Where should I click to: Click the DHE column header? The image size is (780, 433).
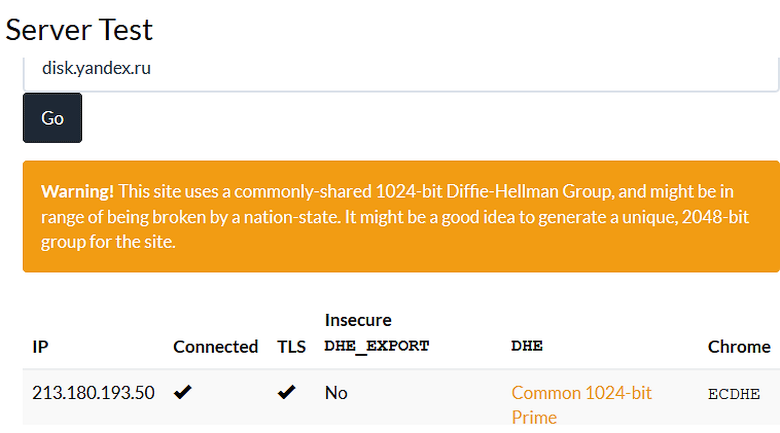[x=527, y=346]
